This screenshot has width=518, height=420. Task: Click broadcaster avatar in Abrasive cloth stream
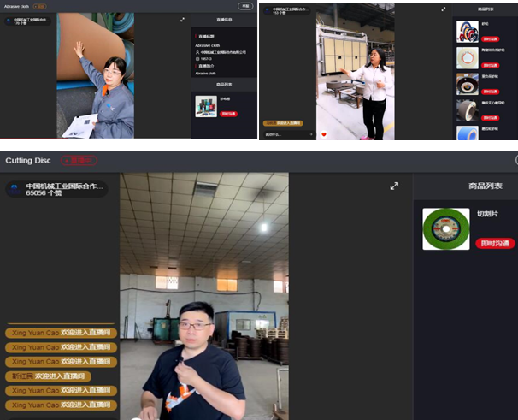(8, 21)
